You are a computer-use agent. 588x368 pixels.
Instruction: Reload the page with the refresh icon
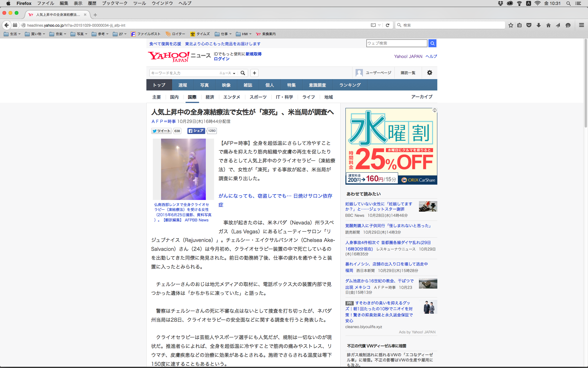387,25
